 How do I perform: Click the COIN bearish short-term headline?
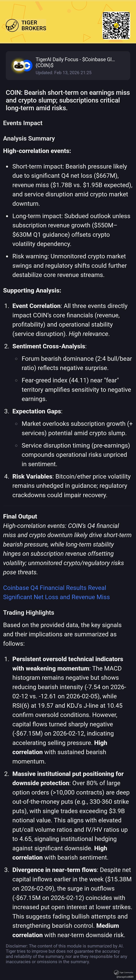coord(68,100)
